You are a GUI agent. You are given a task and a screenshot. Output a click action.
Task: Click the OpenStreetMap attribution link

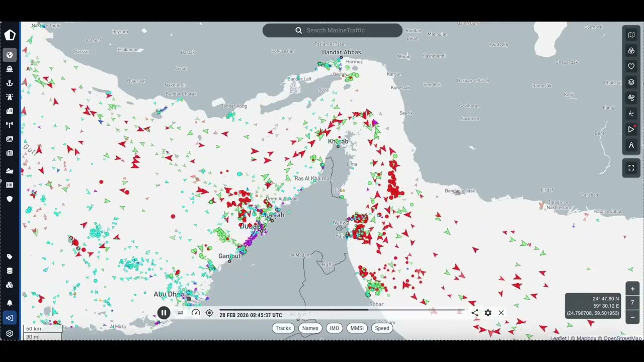(x=622, y=338)
